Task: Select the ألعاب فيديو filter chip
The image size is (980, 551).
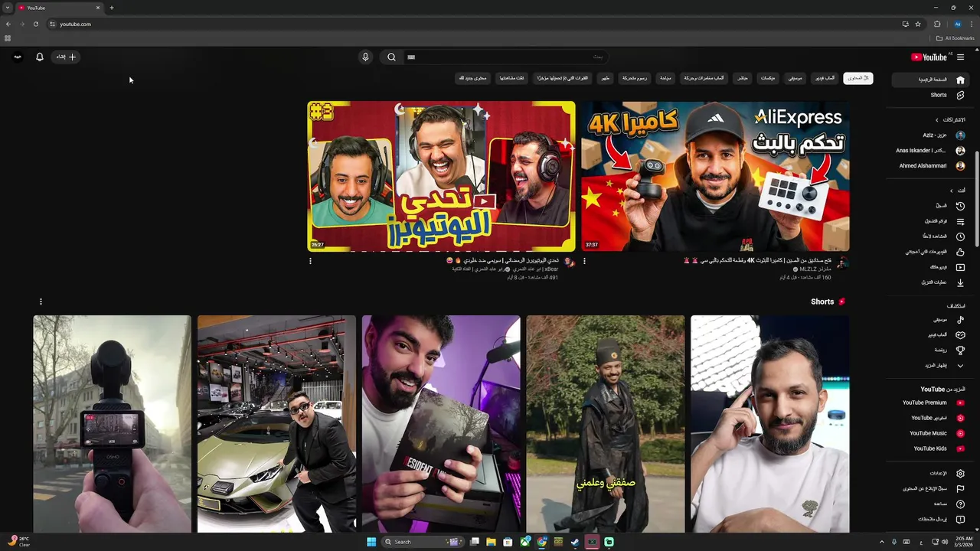Action: (825, 78)
